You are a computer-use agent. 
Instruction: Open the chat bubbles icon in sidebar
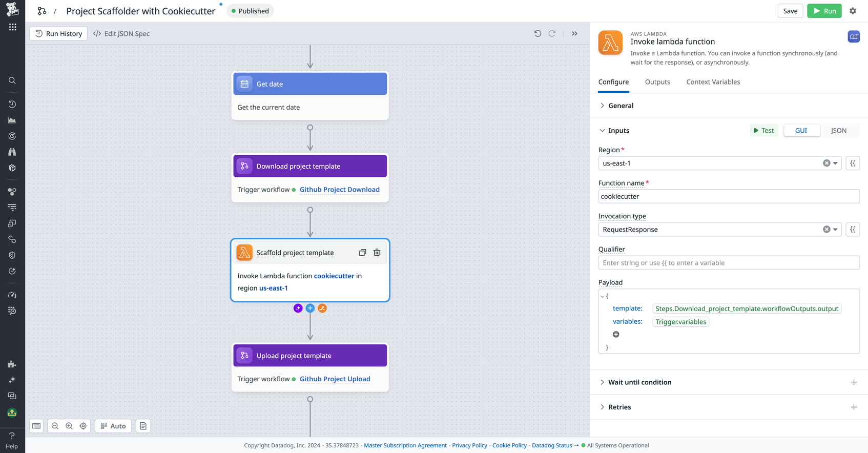pyautogui.click(x=12, y=396)
